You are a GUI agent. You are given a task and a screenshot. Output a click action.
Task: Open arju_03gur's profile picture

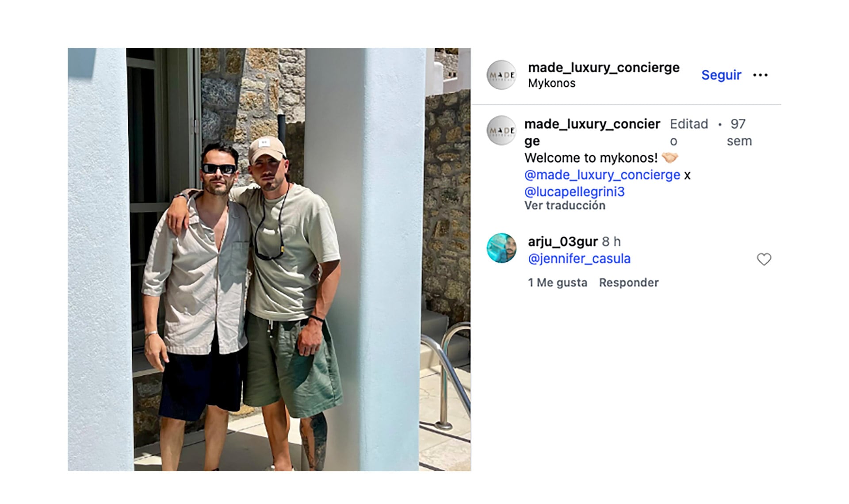pyautogui.click(x=501, y=248)
